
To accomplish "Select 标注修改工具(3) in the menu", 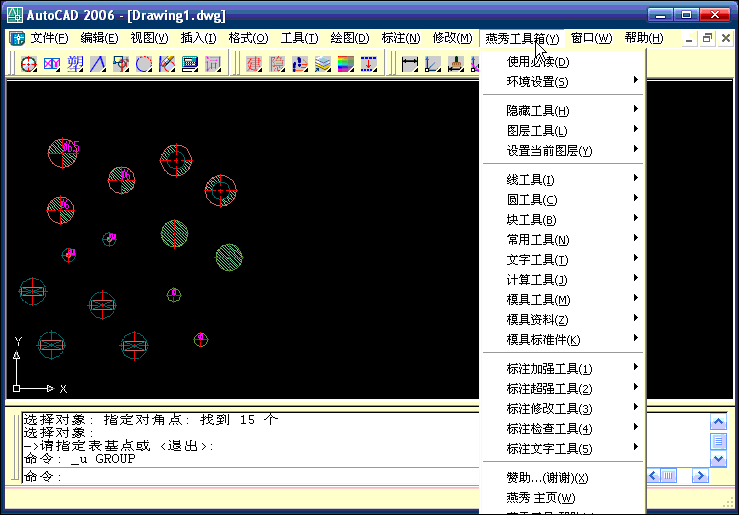I will coord(564,409).
